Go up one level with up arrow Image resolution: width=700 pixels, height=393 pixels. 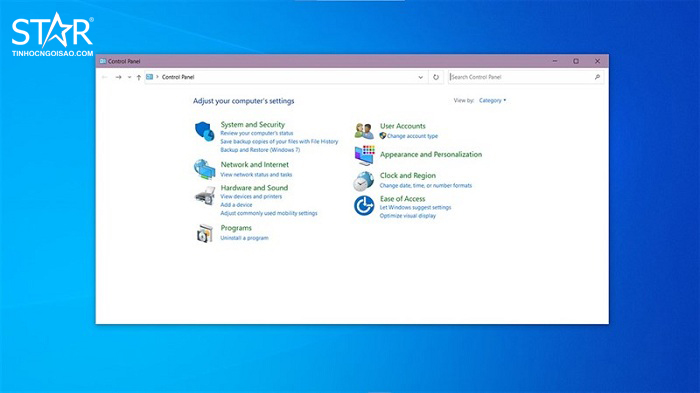pos(139,77)
